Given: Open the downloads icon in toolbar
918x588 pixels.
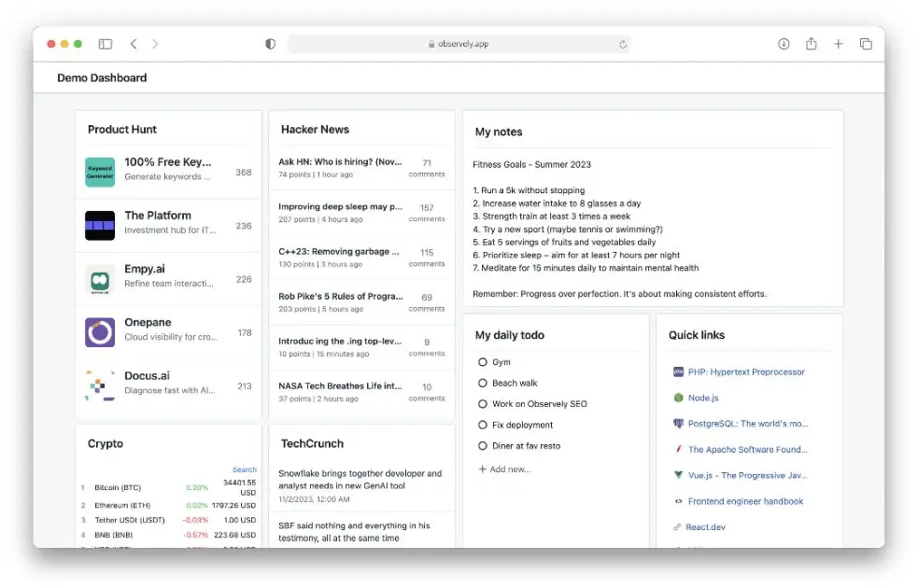Looking at the screenshot, I should pos(784,44).
